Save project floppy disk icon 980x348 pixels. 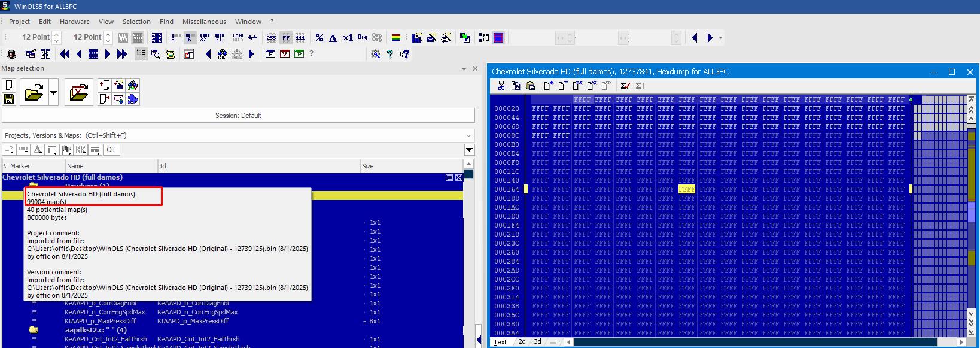(x=9, y=99)
